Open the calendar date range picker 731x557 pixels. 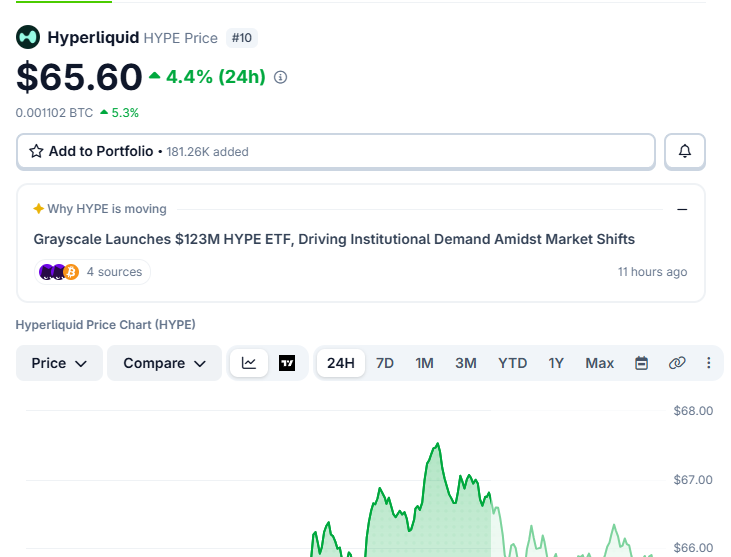tap(641, 363)
